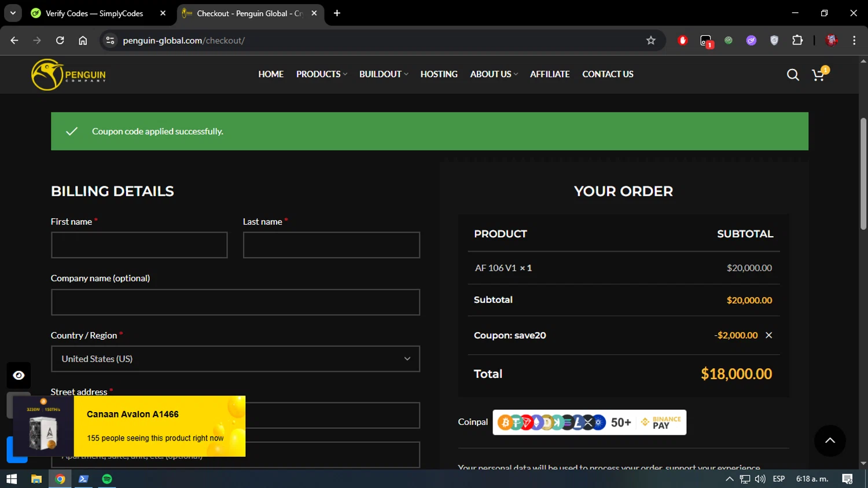Open the network icon in system tray
The height and width of the screenshot is (488, 868).
point(745,479)
